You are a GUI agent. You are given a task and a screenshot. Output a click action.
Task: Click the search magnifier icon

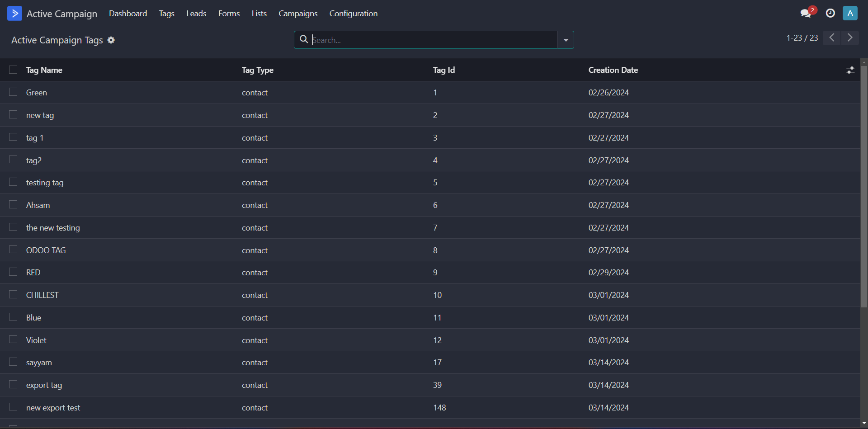304,39
